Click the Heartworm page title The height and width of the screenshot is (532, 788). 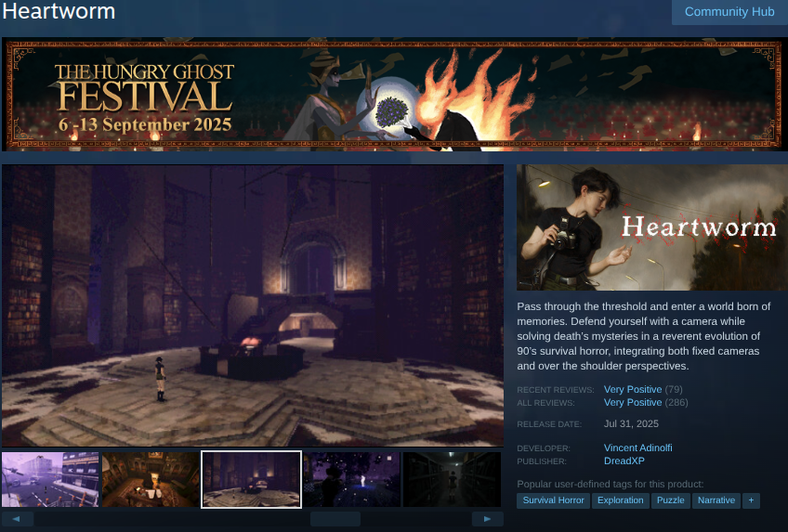59,11
